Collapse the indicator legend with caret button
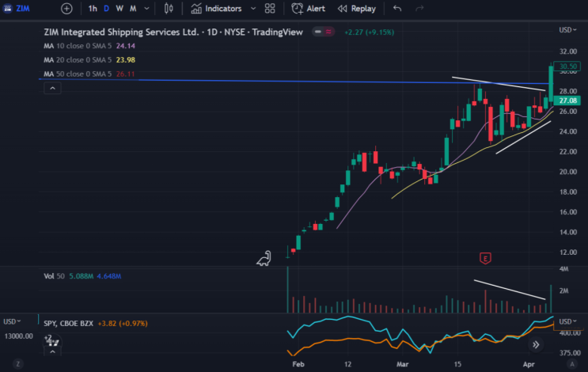 [52, 88]
